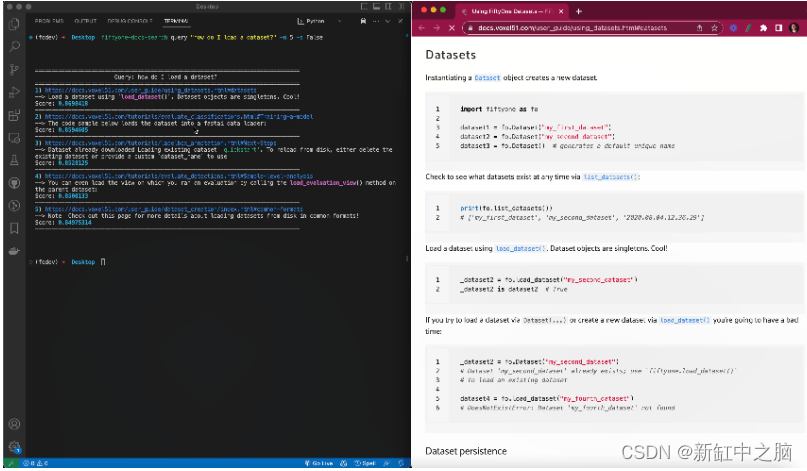Screen dimensions: 807x471
Task: Click the Dataset persistence heading
Action: pyautogui.click(x=466, y=451)
